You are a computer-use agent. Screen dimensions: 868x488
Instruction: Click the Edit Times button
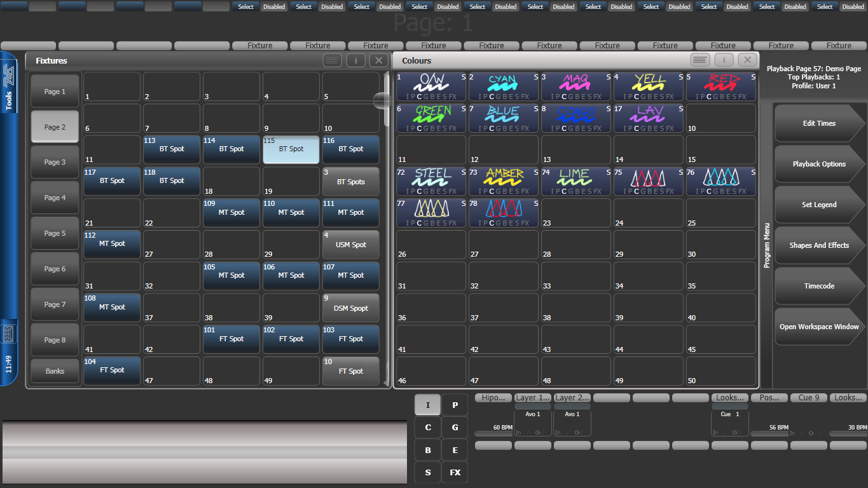click(819, 123)
